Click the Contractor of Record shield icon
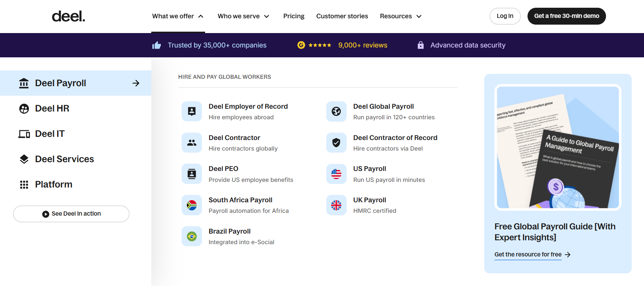Screen dimensions: 644x286 (336, 142)
